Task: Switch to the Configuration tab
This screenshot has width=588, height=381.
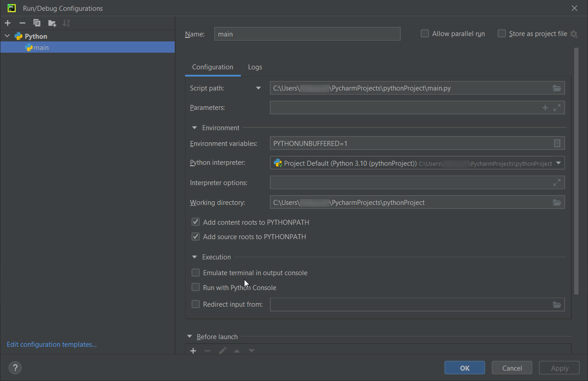Action: click(x=213, y=67)
